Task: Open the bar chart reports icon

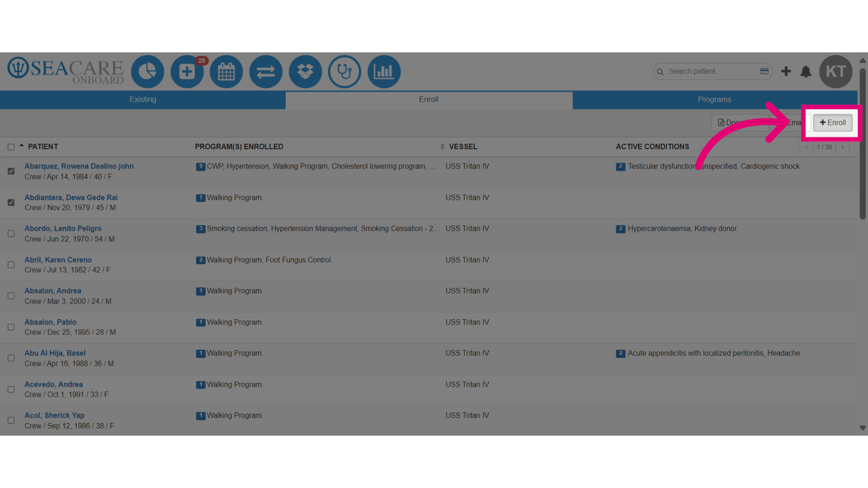Action: 384,71
